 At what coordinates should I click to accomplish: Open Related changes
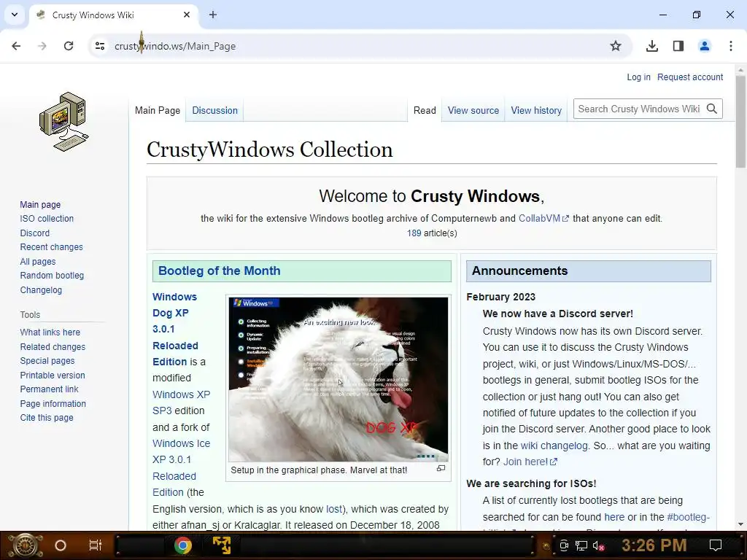point(53,346)
